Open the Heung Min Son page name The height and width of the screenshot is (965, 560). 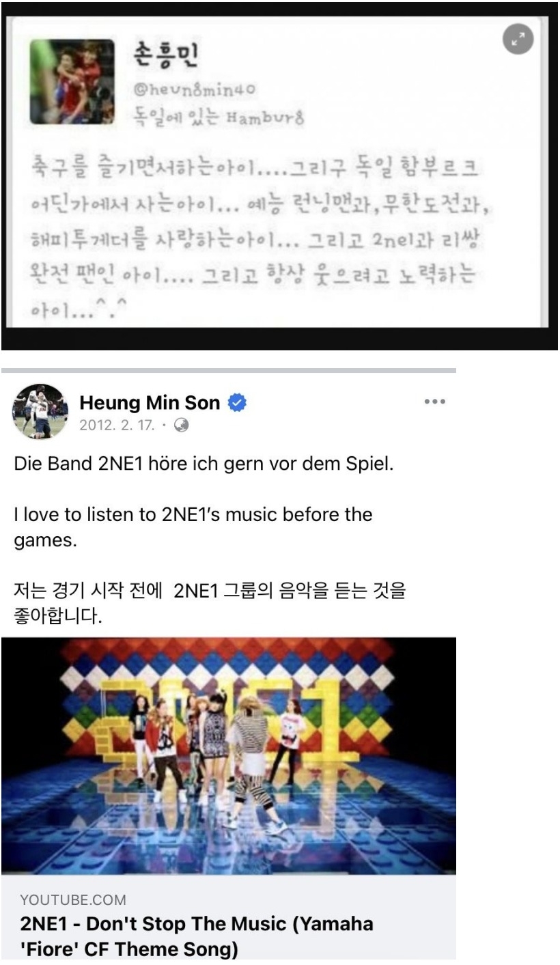point(150,403)
